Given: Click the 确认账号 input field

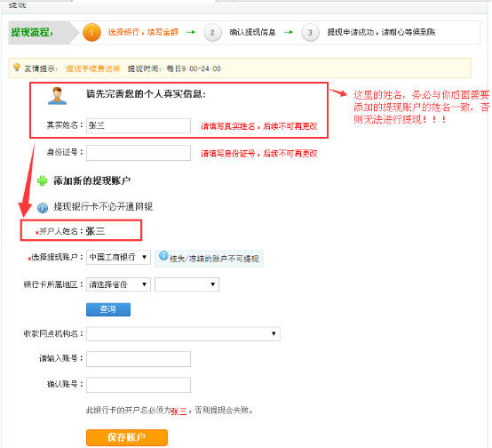Looking at the screenshot, I should [139, 385].
